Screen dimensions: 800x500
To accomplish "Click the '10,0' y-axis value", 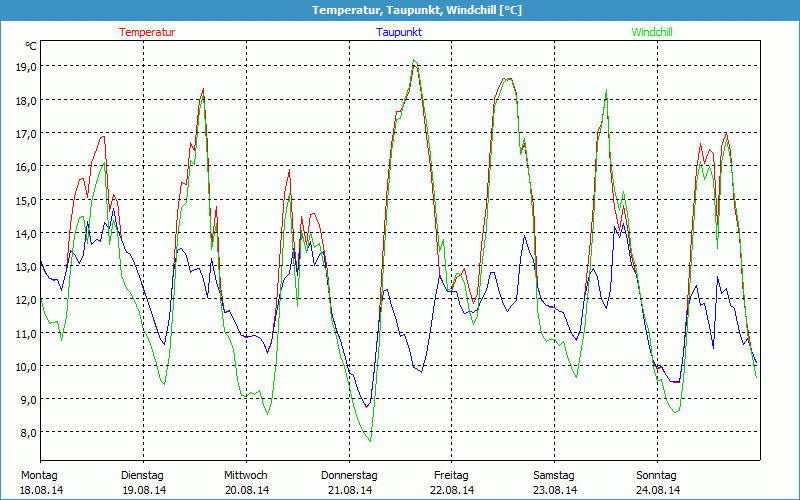I will 27,366.
